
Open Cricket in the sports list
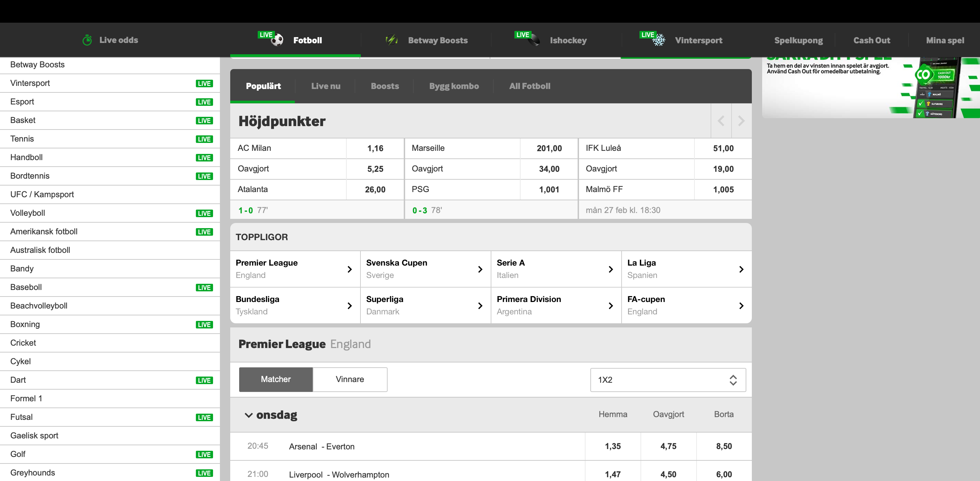click(x=110, y=343)
